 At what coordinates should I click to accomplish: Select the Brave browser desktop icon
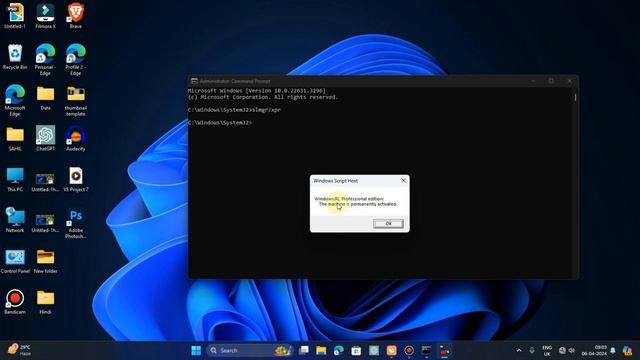[x=76, y=16]
